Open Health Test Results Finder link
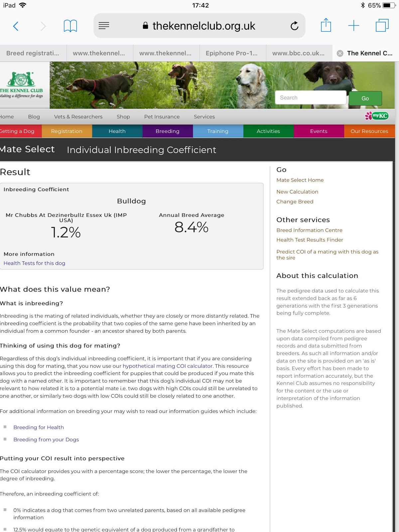 310,240
